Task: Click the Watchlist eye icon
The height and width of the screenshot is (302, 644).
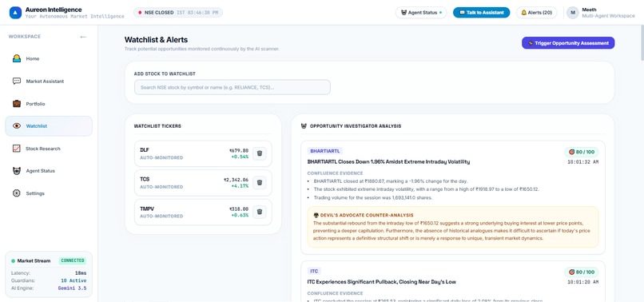Action: [17, 126]
